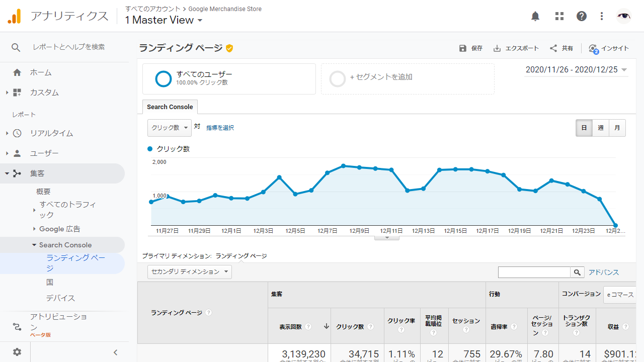Click the Users person icon
Viewport: 644px width, 362px height.
pyautogui.click(x=17, y=153)
